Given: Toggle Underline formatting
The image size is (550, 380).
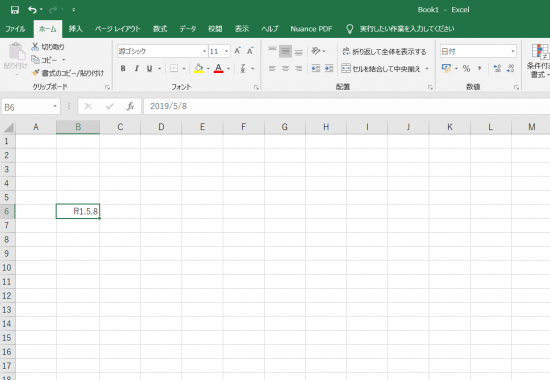Looking at the screenshot, I should 149,68.
